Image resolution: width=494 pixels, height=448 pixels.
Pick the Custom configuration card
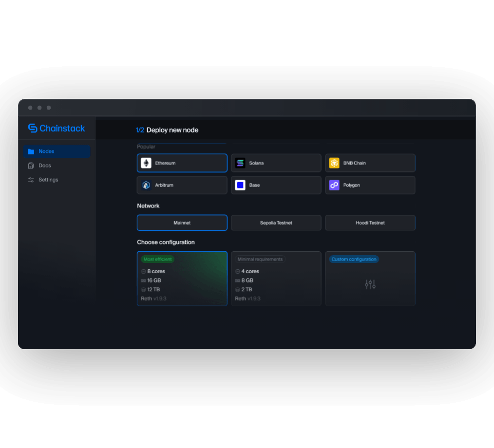coord(370,279)
